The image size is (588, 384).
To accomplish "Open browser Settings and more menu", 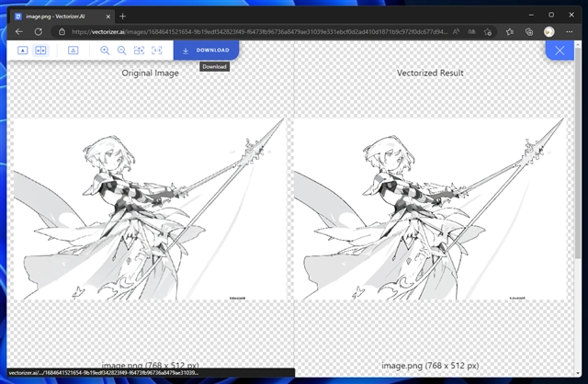I will pos(570,32).
